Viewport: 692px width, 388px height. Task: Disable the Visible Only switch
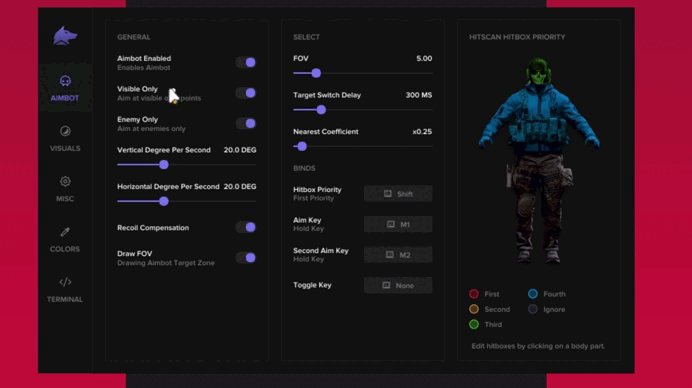coord(246,93)
